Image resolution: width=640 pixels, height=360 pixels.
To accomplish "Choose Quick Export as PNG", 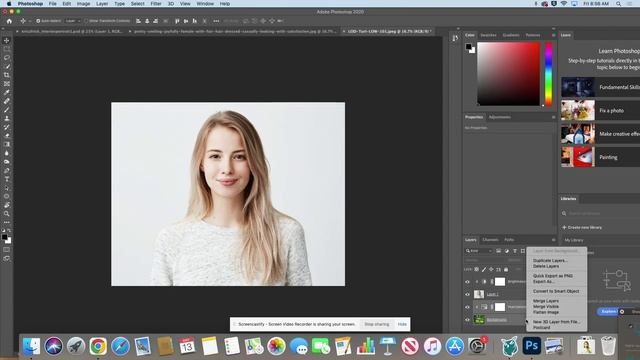I will (553, 276).
